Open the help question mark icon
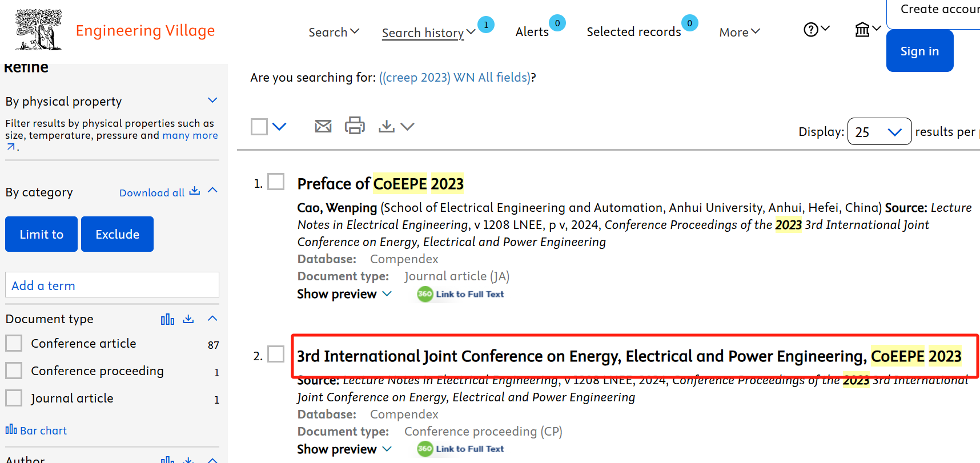The height and width of the screenshot is (463, 980). tap(811, 30)
